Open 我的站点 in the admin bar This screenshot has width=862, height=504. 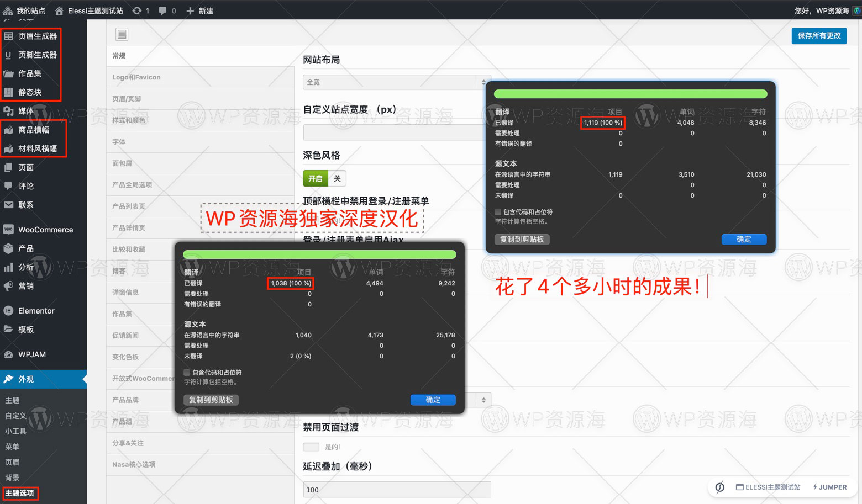click(24, 10)
